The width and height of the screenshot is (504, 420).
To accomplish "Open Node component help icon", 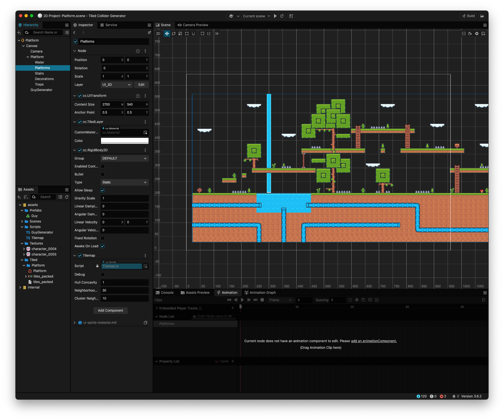I will tap(138, 51).
